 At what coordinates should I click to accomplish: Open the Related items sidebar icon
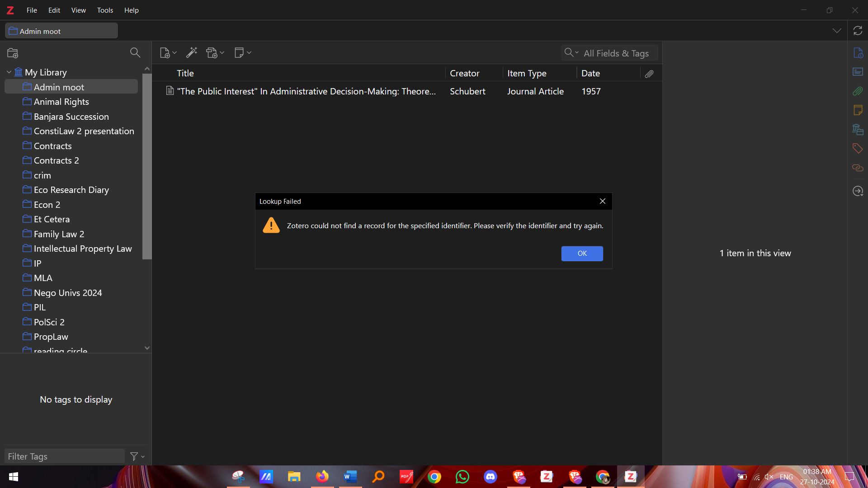(858, 168)
